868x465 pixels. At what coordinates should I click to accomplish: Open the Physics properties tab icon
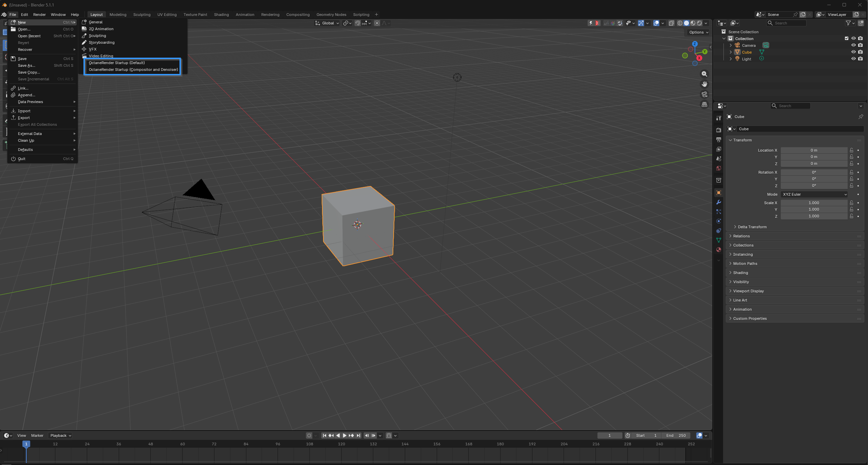(718, 221)
